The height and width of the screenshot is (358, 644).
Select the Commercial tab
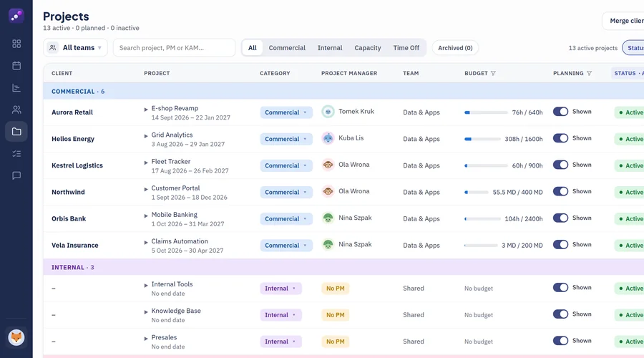pos(287,48)
